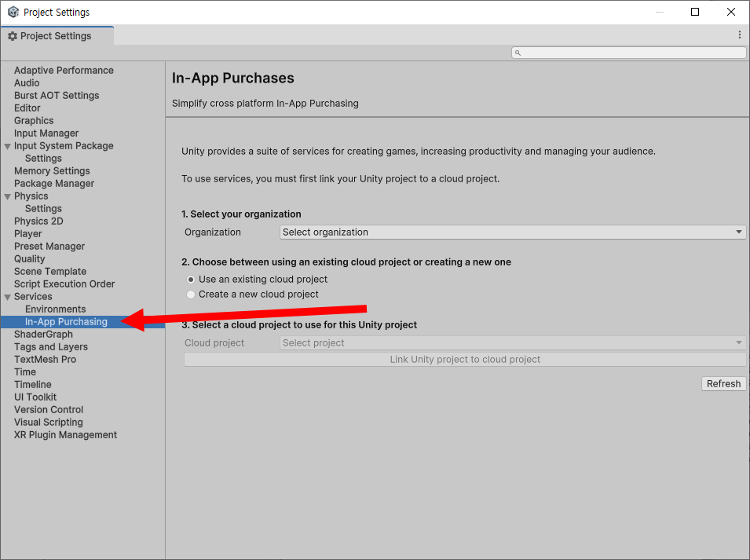The height and width of the screenshot is (560, 750).
Task: Open Graphics settings
Action: pyautogui.click(x=34, y=120)
